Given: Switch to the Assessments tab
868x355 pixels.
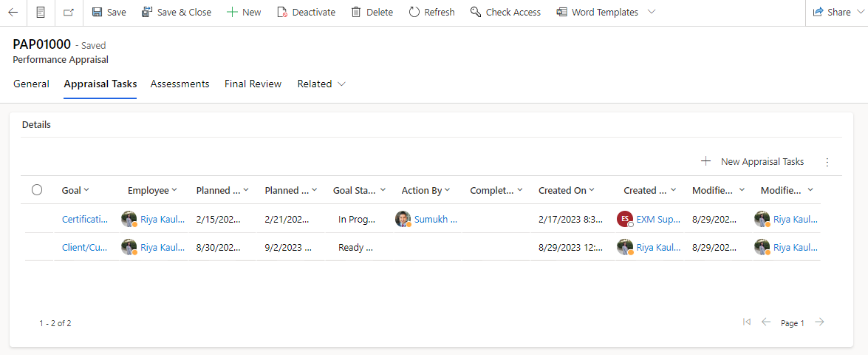Looking at the screenshot, I should 180,84.
